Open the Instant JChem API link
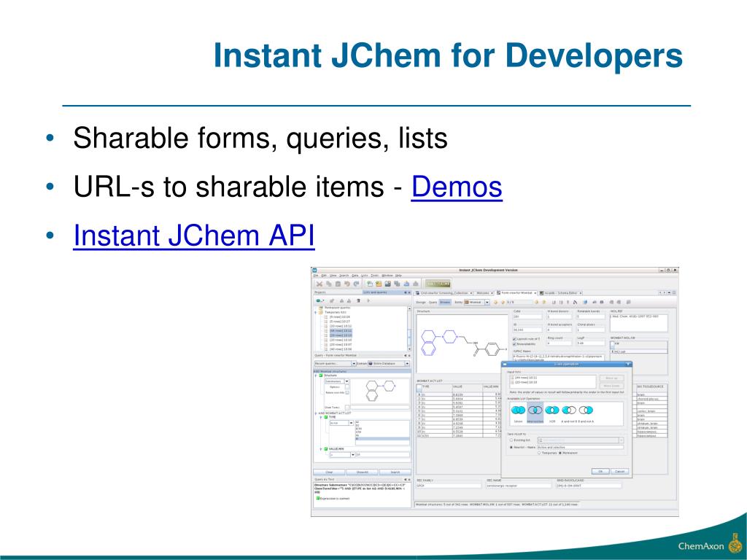The width and height of the screenshot is (747, 560). [194, 236]
